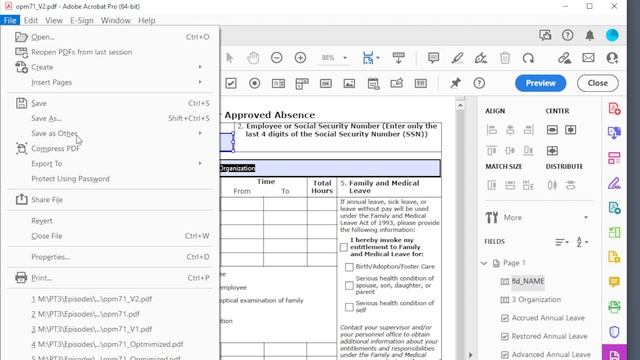This screenshot has height=360, width=640.
Task: Align fields left icon
Action: [492, 130]
